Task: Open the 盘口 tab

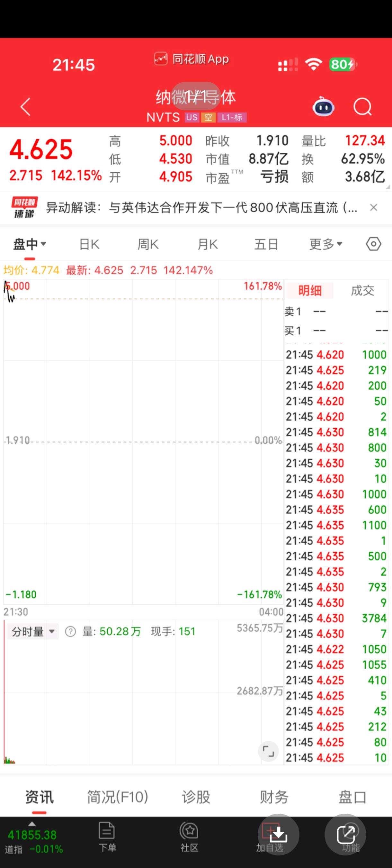Action: [352, 797]
